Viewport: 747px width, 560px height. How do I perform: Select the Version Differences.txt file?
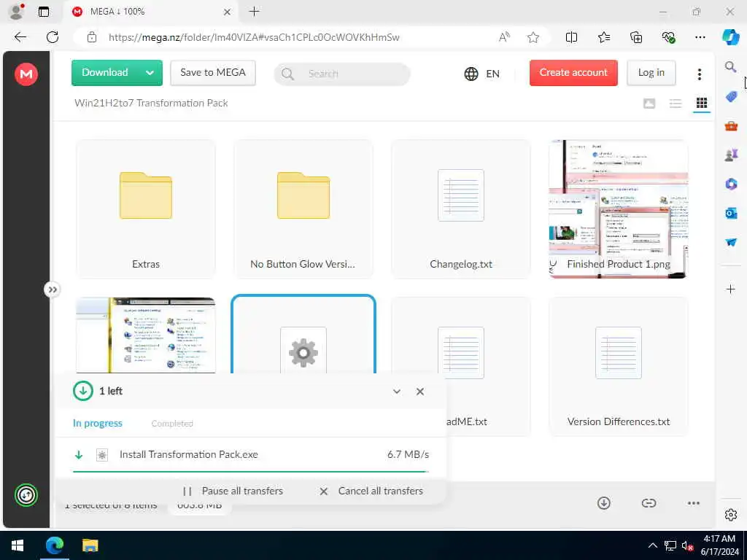coord(619,366)
